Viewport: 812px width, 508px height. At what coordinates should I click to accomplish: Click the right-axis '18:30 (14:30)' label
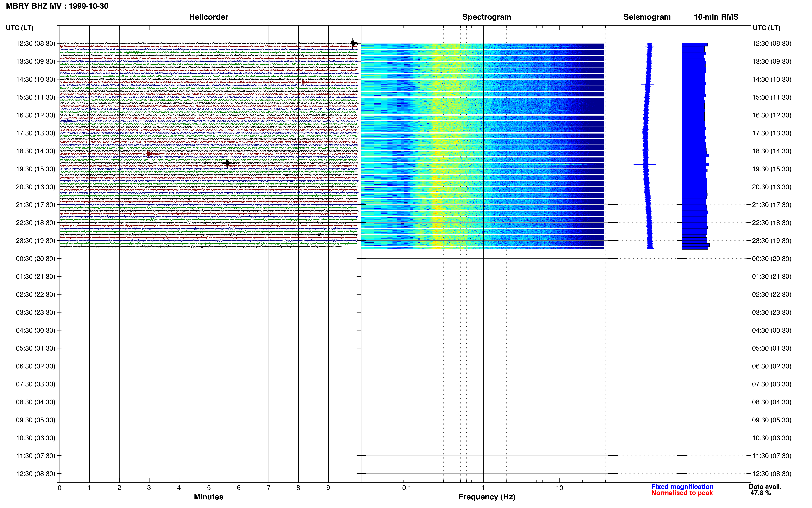pyautogui.click(x=771, y=151)
